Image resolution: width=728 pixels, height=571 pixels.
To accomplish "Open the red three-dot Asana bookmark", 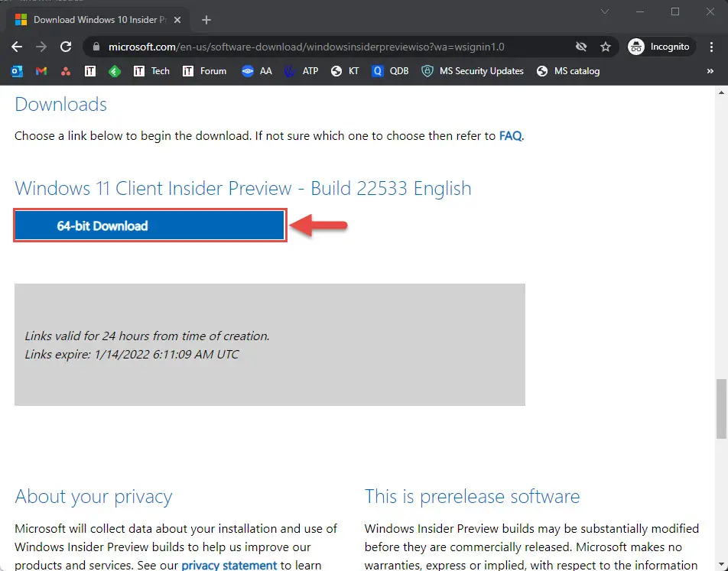I will (x=66, y=71).
